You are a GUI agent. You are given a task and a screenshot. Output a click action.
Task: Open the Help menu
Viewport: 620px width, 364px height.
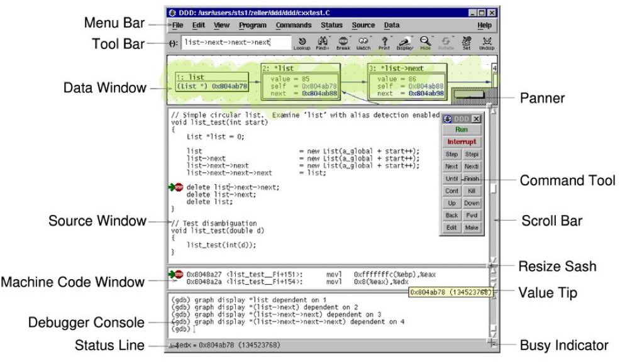pyautogui.click(x=484, y=25)
